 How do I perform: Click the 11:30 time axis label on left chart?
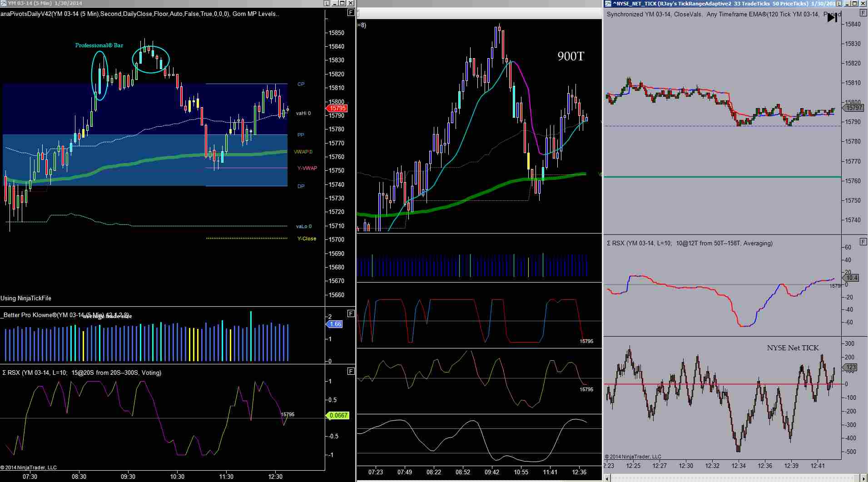coord(226,477)
